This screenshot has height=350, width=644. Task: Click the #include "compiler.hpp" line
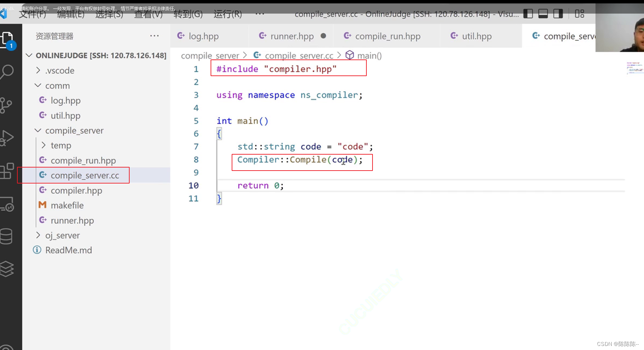276,69
